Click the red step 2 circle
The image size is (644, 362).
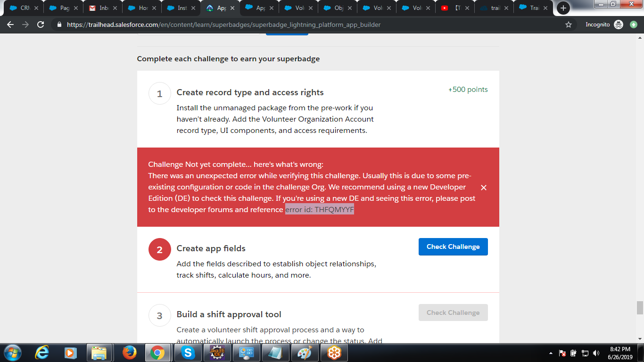(159, 249)
